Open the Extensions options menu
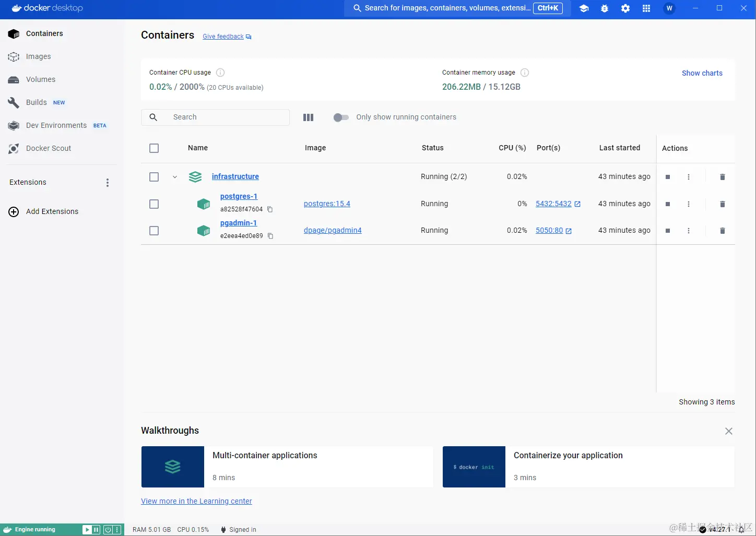This screenshot has width=756, height=536. pyautogui.click(x=108, y=183)
